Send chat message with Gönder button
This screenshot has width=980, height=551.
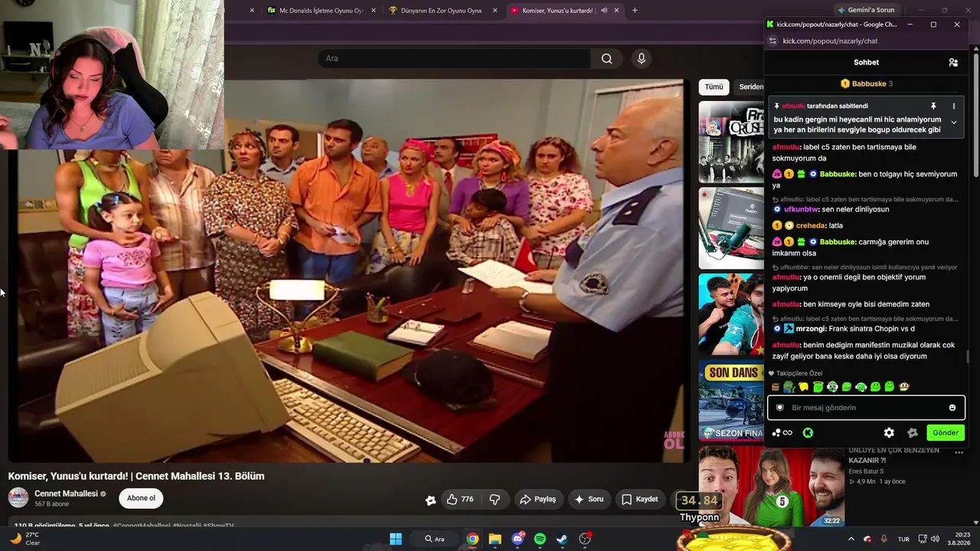point(945,433)
